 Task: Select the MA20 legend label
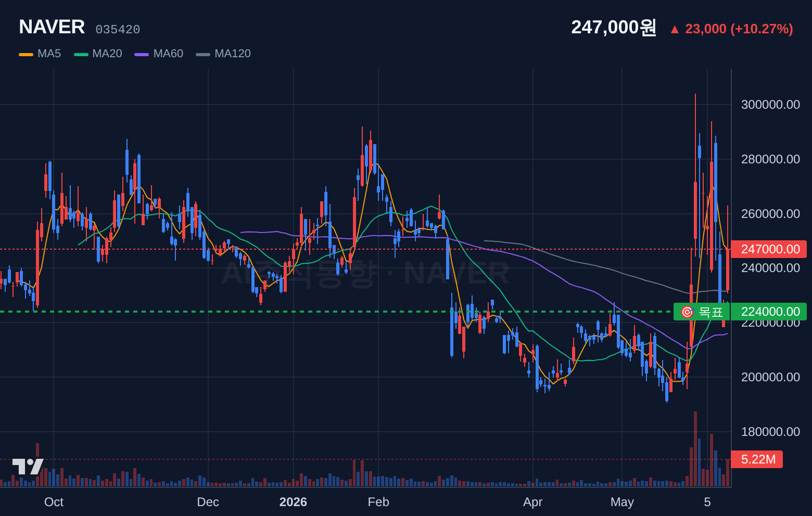coord(107,54)
